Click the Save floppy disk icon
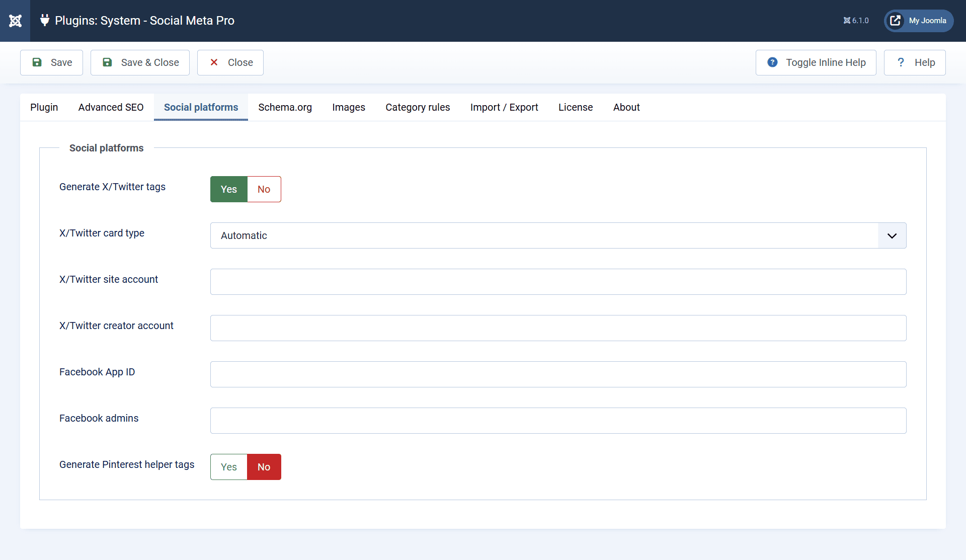Image resolution: width=966 pixels, height=560 pixels. [x=37, y=62]
